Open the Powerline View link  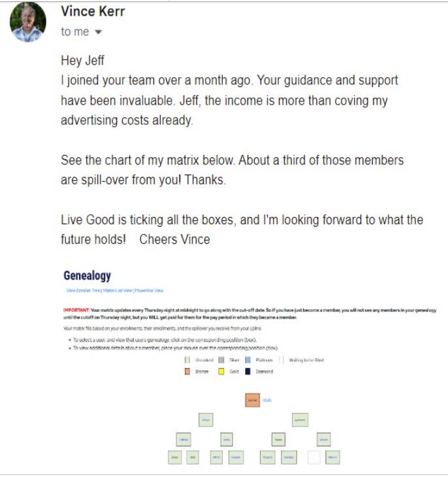pyautogui.click(x=148, y=290)
